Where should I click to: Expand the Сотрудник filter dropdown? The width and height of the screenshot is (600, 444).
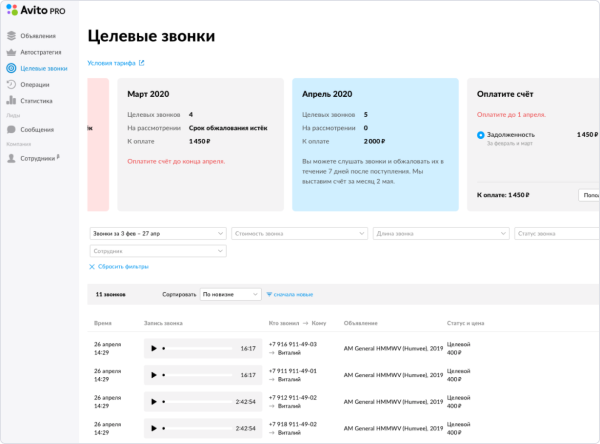[x=157, y=250]
